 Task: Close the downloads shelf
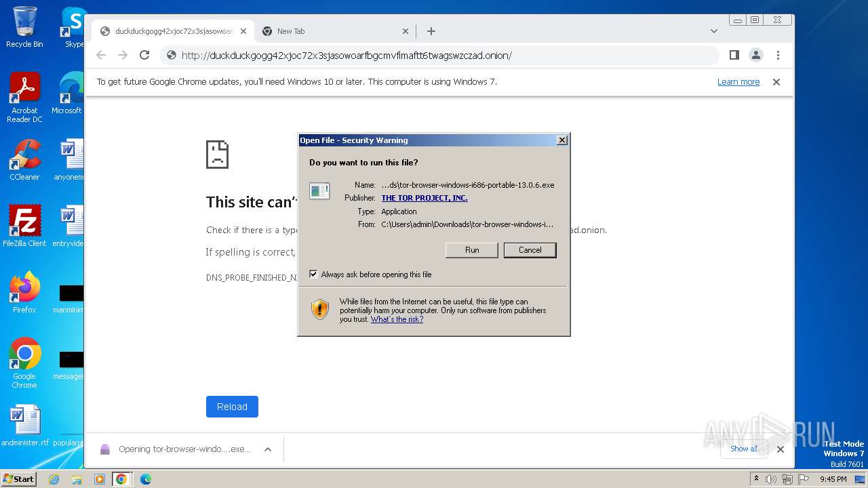pyautogui.click(x=780, y=449)
